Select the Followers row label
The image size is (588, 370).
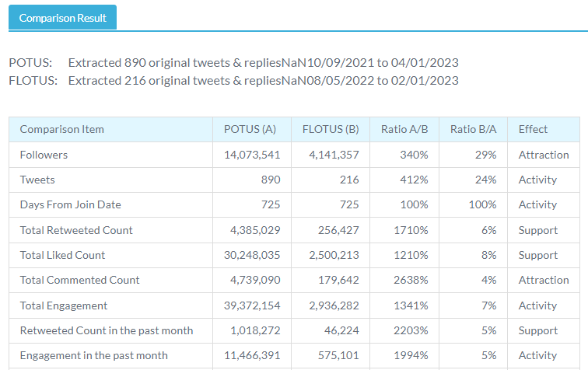[x=44, y=155]
